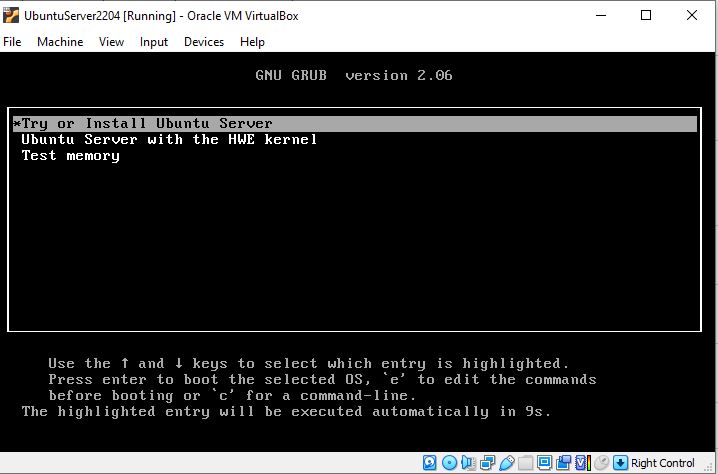Click the 'GNU GRUB version 2.06' heading
The height and width of the screenshot is (474, 718).
[x=354, y=75]
